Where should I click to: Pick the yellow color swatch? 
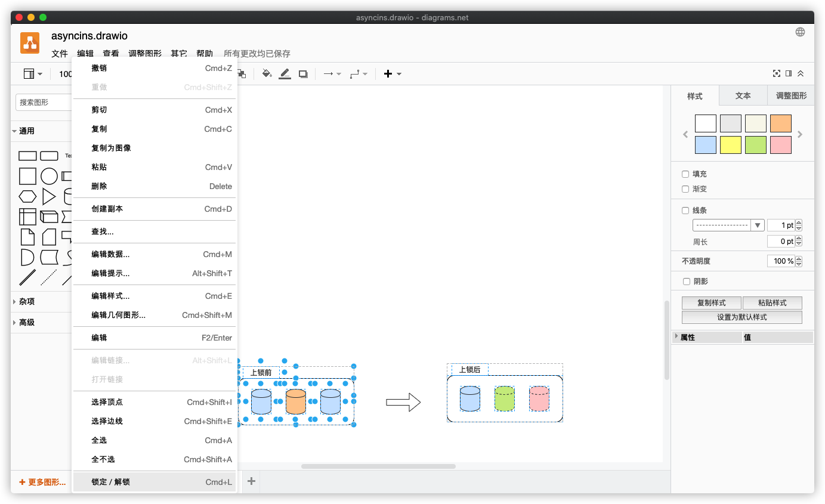click(730, 145)
